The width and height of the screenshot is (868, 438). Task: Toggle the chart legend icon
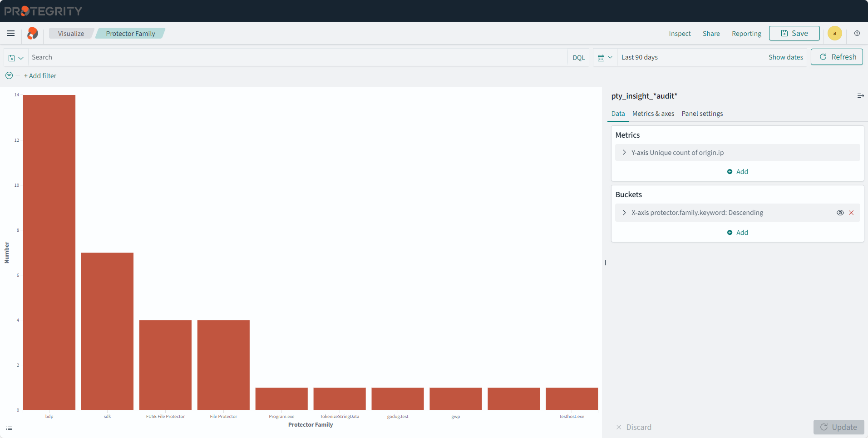pyautogui.click(x=9, y=429)
